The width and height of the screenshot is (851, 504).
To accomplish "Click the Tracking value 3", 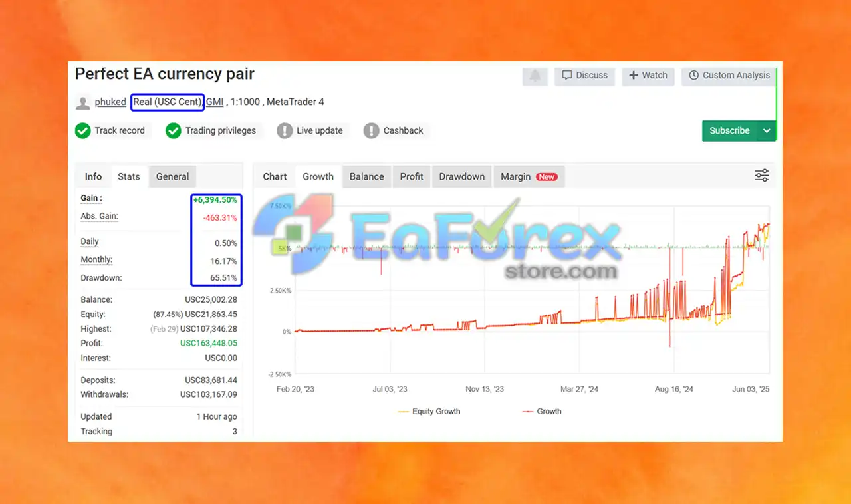I will pyautogui.click(x=235, y=432).
